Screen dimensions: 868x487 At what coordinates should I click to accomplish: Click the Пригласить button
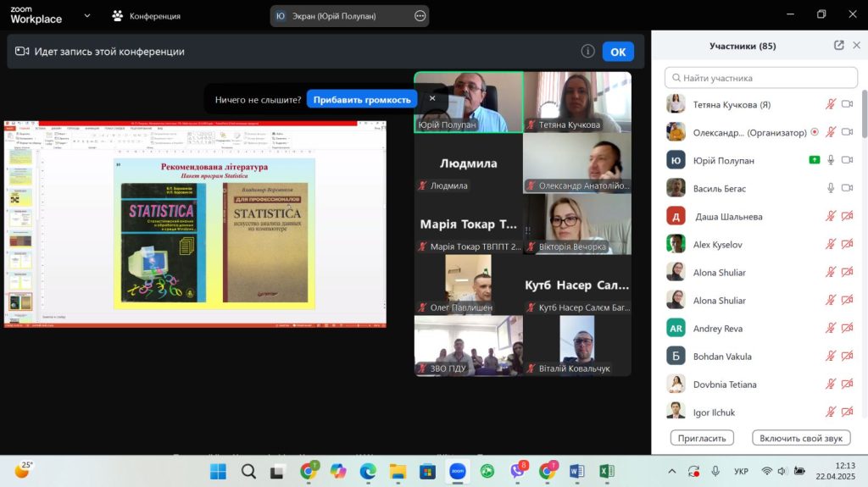(702, 438)
